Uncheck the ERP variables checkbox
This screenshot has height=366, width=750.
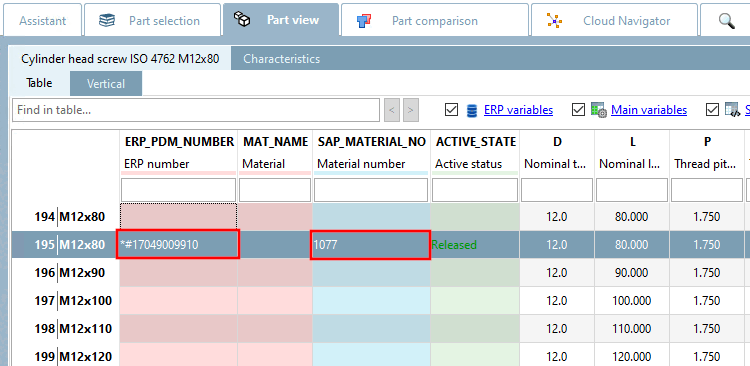[x=451, y=110]
